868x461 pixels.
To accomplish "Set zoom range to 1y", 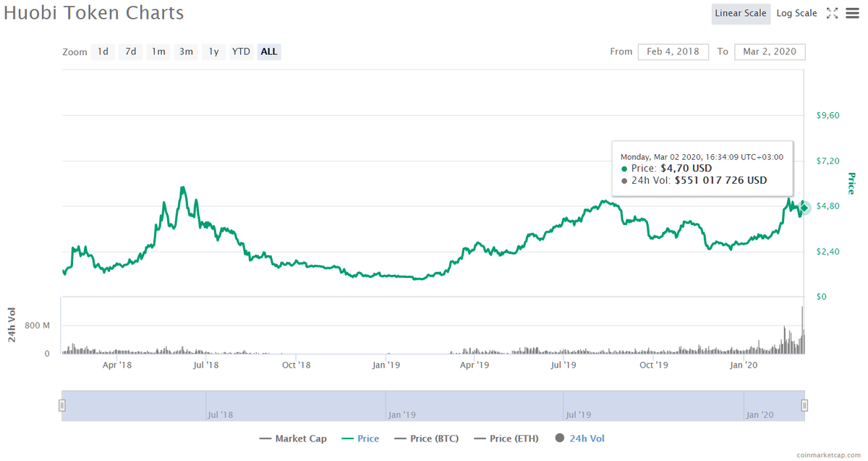I will point(213,51).
